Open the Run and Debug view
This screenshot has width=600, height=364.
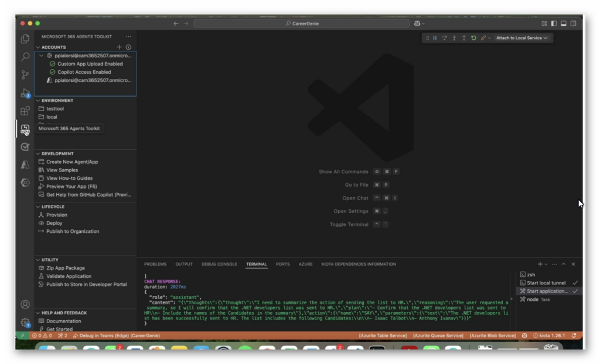click(25, 93)
